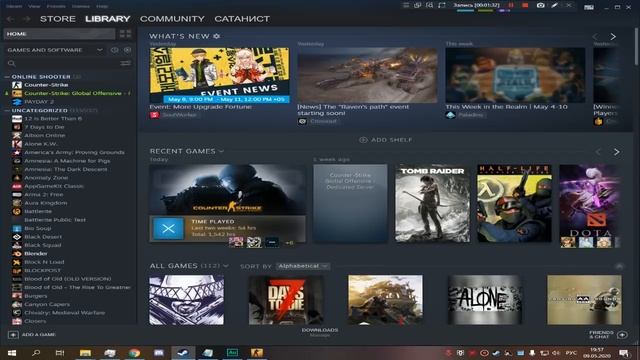The width and height of the screenshot is (640, 360).
Task: Click the Steam taskbar icon
Action: [183, 353]
